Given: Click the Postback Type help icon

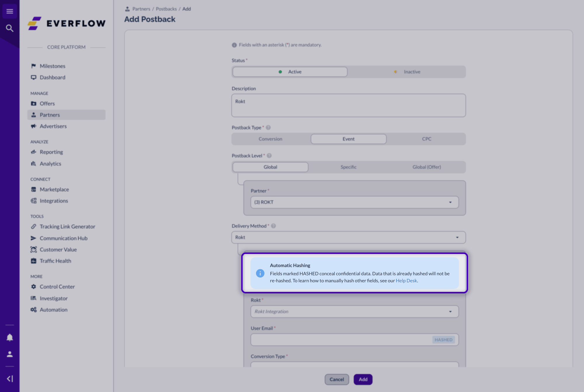Looking at the screenshot, I should point(268,127).
